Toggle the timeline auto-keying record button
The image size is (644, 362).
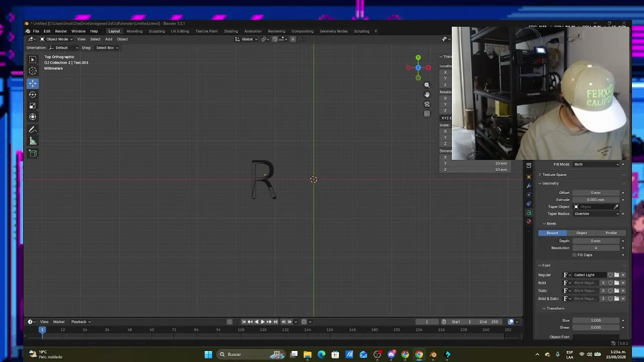click(229, 322)
